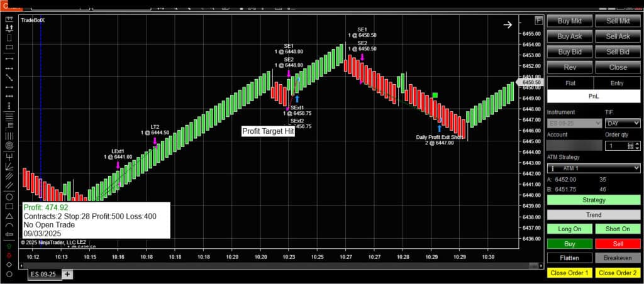Select the Arc drawing tool
This screenshot has width=644, height=284.
point(9,226)
